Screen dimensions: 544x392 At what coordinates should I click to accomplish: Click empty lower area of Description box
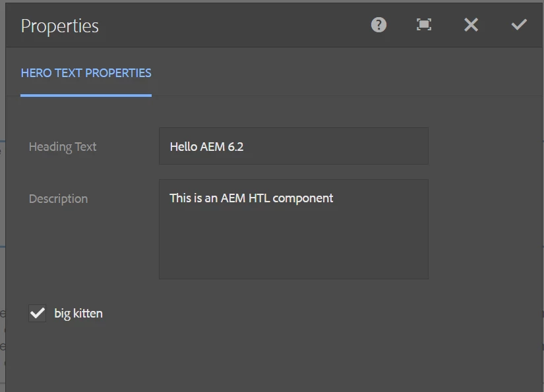[293, 246]
